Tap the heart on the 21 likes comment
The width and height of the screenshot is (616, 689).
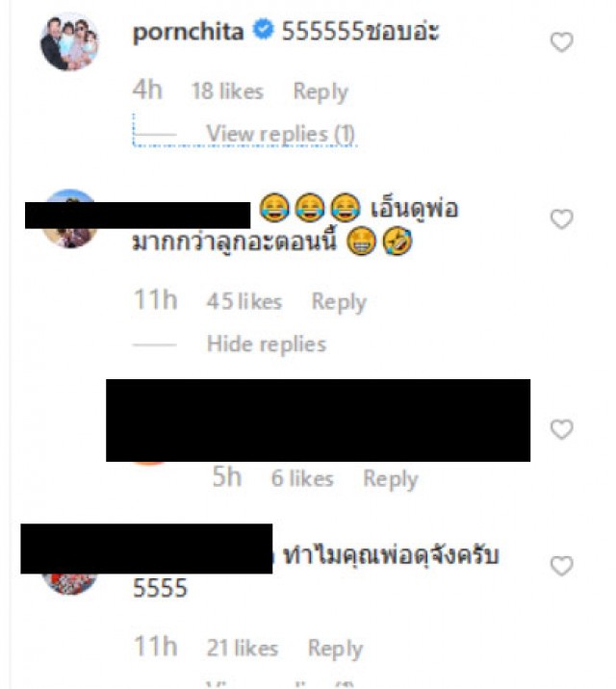pos(561,566)
